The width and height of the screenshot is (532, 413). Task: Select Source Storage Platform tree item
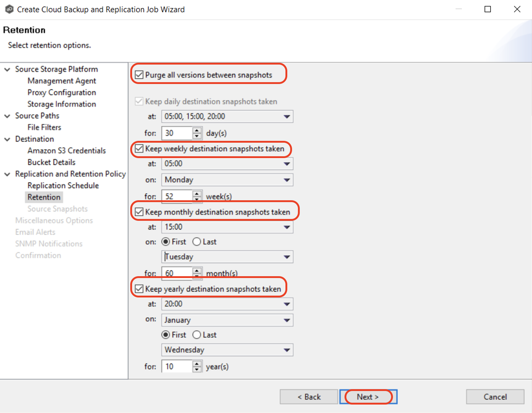tap(57, 69)
